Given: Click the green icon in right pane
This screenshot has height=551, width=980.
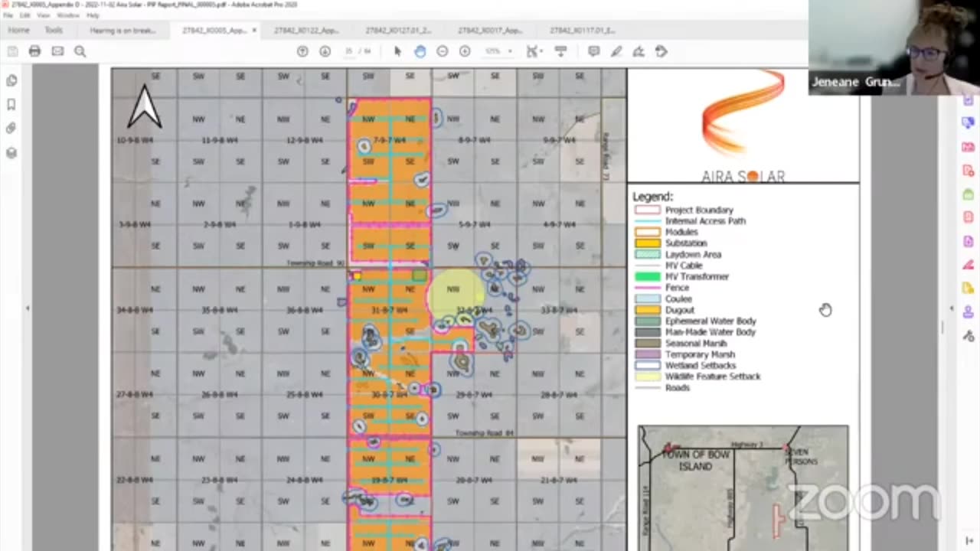Looking at the screenshot, I should 969,194.
